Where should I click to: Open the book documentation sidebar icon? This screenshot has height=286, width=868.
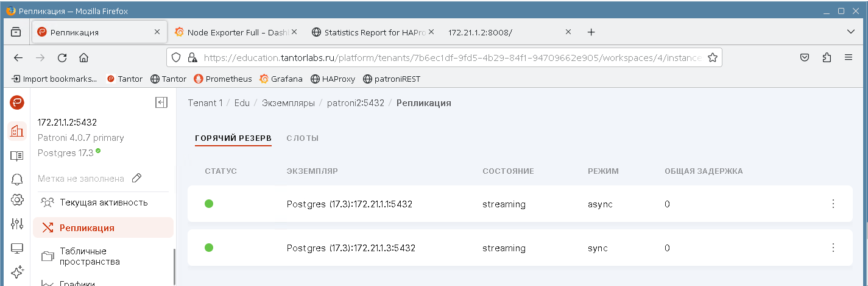point(17,156)
